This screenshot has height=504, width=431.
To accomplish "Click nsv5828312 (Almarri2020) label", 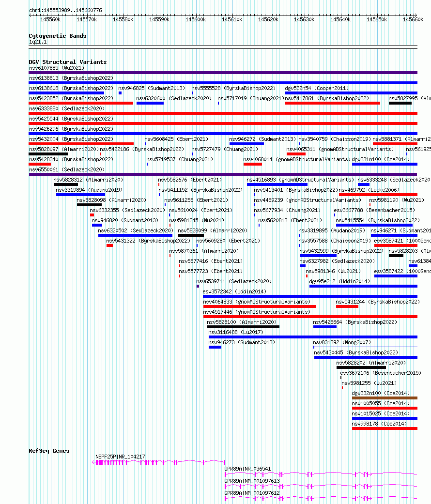I will point(89,180).
